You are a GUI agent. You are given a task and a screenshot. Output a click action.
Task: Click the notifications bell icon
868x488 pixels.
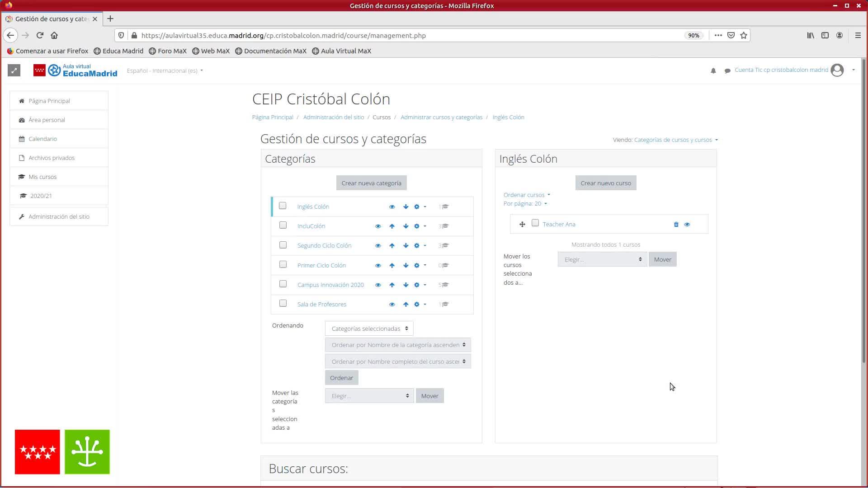tap(713, 71)
